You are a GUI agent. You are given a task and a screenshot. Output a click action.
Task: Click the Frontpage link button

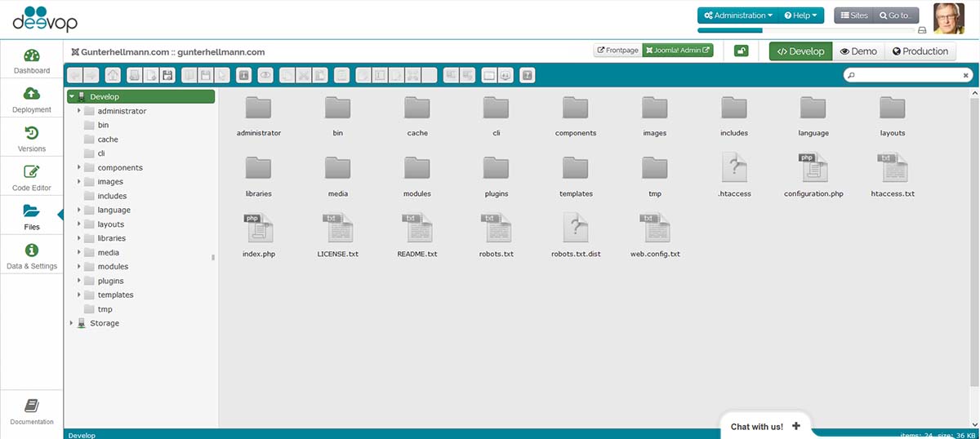tap(617, 51)
